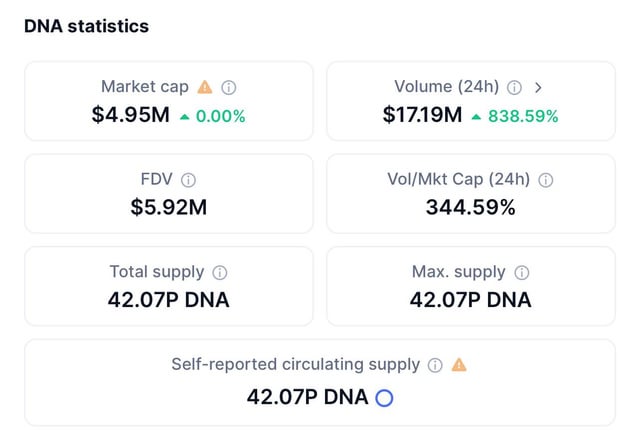Click the Total supply 42.07P DNA value
Viewport: 640px width, 431px height.
(x=168, y=300)
